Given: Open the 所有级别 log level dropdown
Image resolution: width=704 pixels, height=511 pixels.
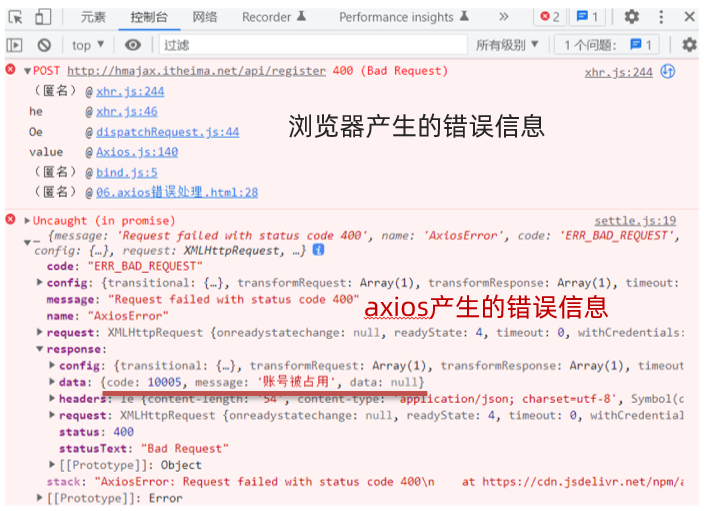Looking at the screenshot, I should pyautogui.click(x=507, y=45).
